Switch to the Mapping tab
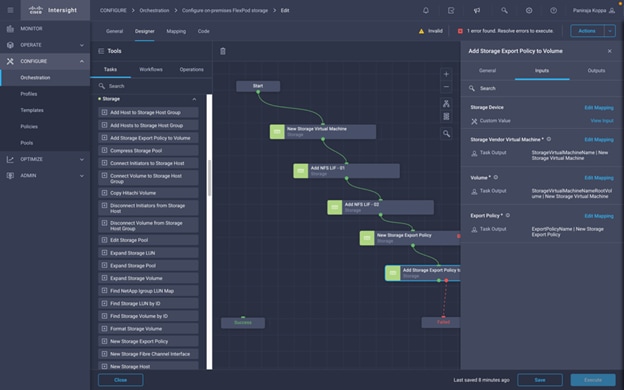 pyautogui.click(x=176, y=31)
